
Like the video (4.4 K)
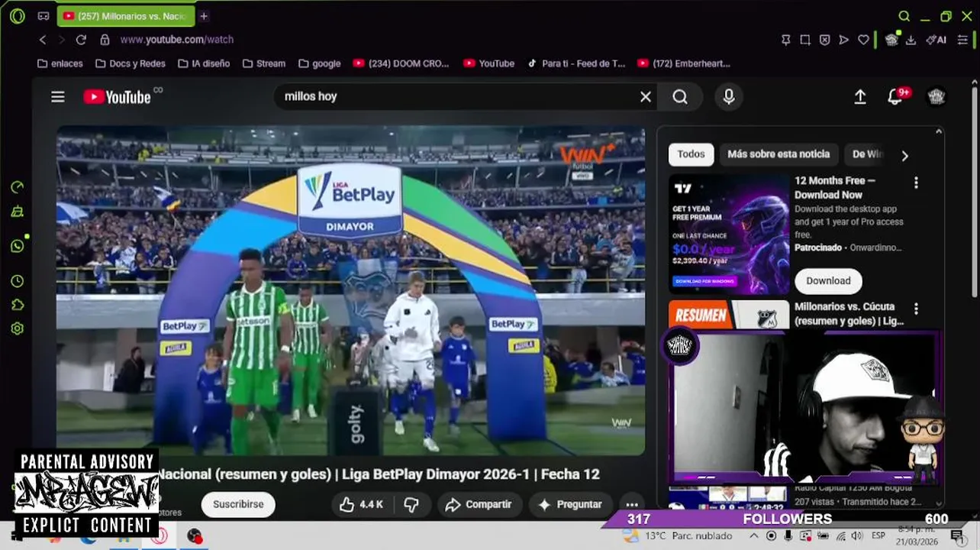point(362,504)
